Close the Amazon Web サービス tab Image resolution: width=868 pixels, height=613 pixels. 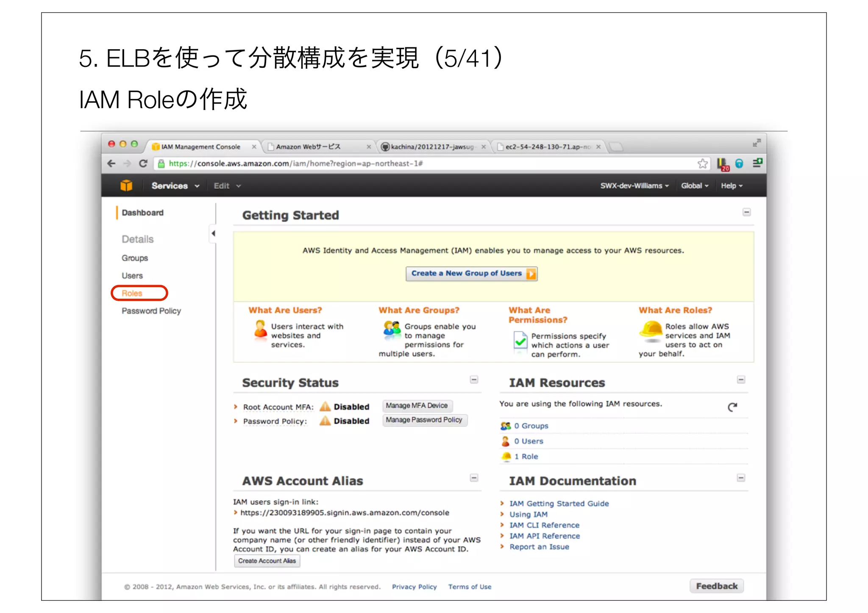coord(369,147)
